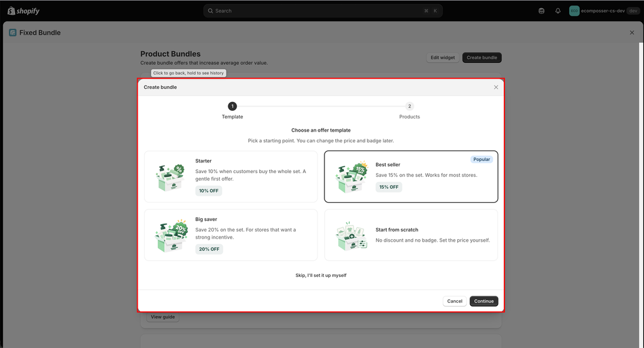Viewport: 644px width, 348px height.
Task: Continue to the Products step
Action: pos(484,301)
